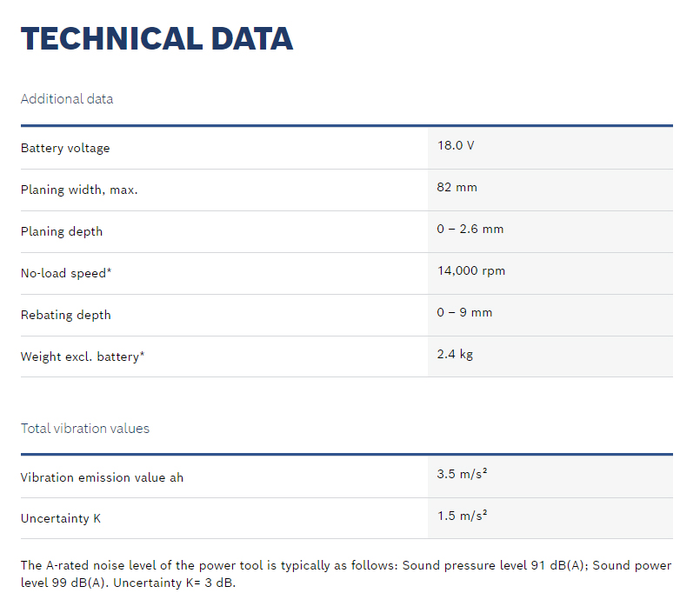Viewport: 700px width, 613px height.
Task: Select the 82 mm value
Action: click(457, 188)
